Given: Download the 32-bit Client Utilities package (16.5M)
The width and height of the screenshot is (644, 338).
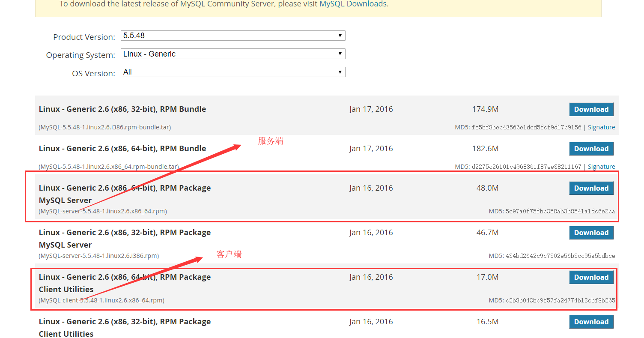Looking at the screenshot, I should tap(591, 322).
